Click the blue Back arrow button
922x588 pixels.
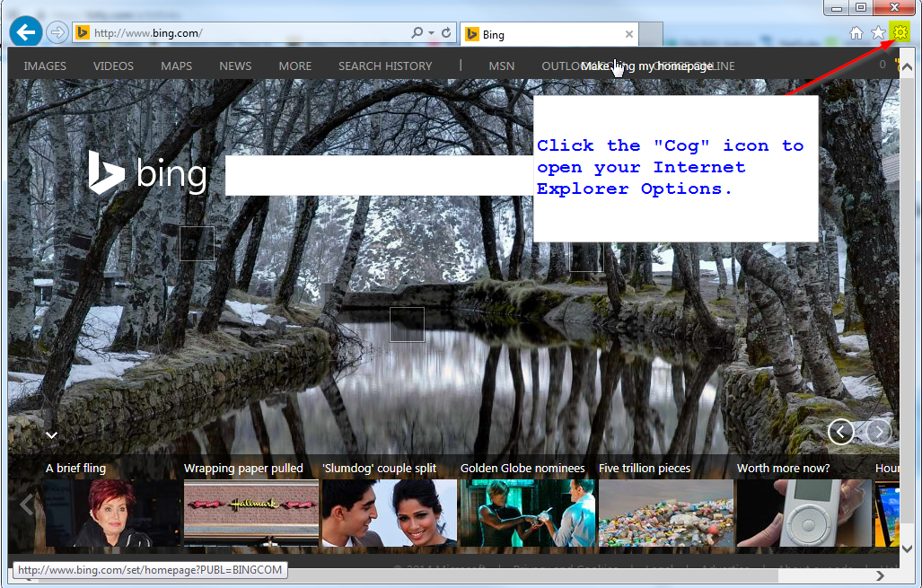click(x=26, y=31)
